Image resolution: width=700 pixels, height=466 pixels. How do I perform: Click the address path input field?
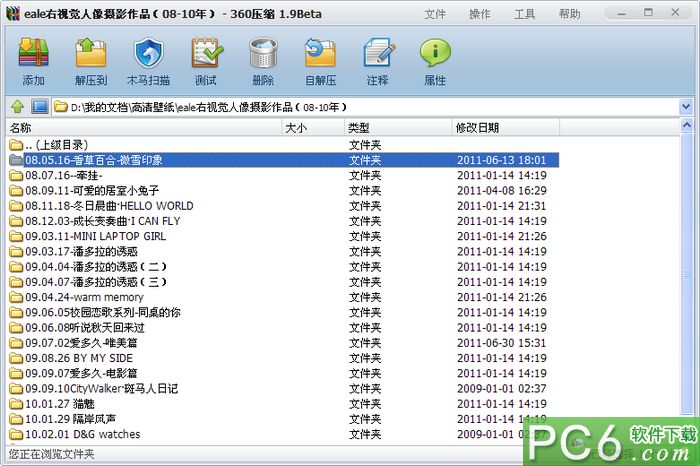pos(365,107)
